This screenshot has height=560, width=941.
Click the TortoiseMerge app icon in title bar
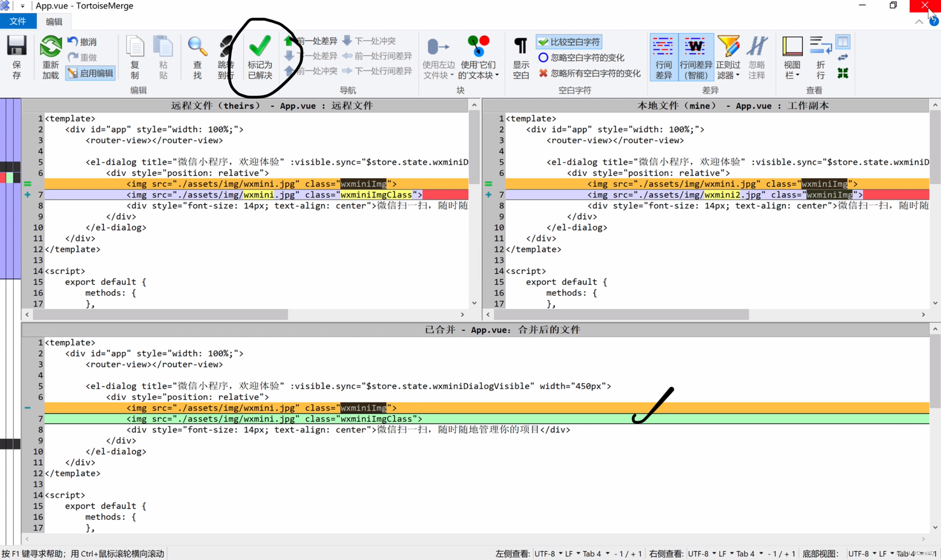pyautogui.click(x=5, y=6)
